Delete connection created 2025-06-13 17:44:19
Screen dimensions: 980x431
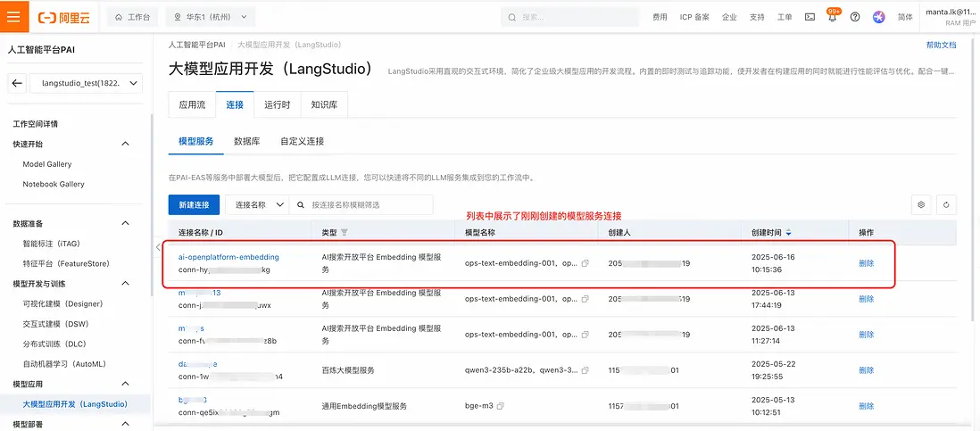[x=867, y=299]
